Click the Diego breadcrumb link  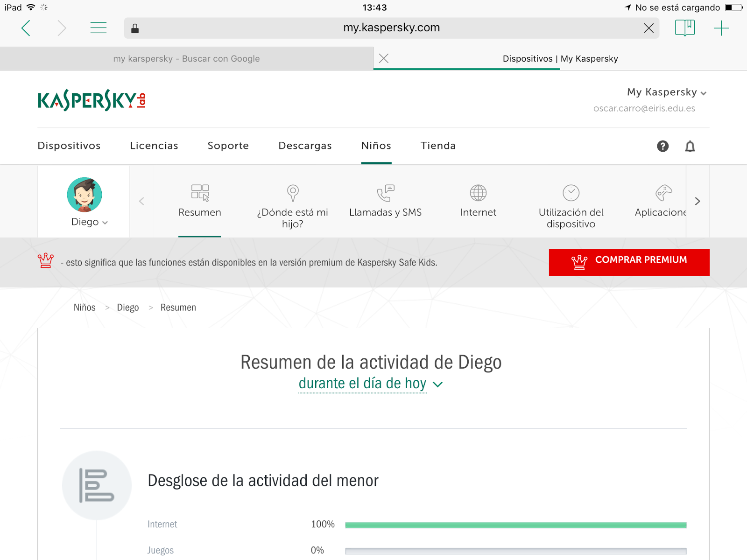pyautogui.click(x=128, y=308)
